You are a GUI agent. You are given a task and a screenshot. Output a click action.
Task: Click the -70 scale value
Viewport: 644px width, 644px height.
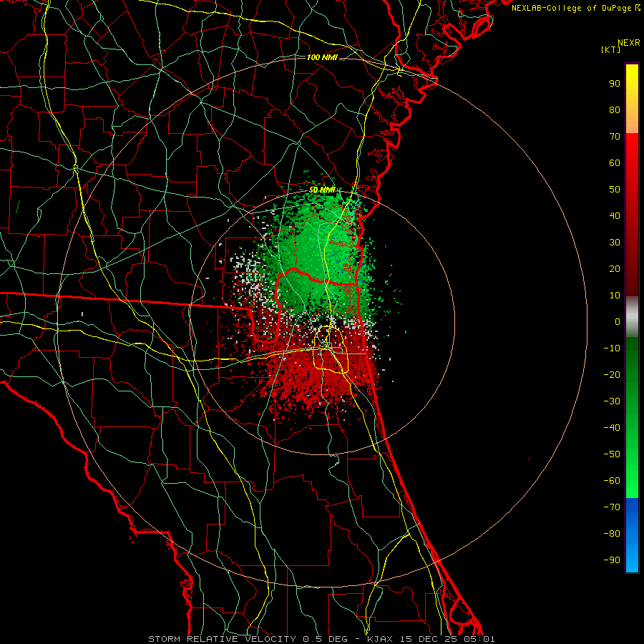pyautogui.click(x=612, y=507)
